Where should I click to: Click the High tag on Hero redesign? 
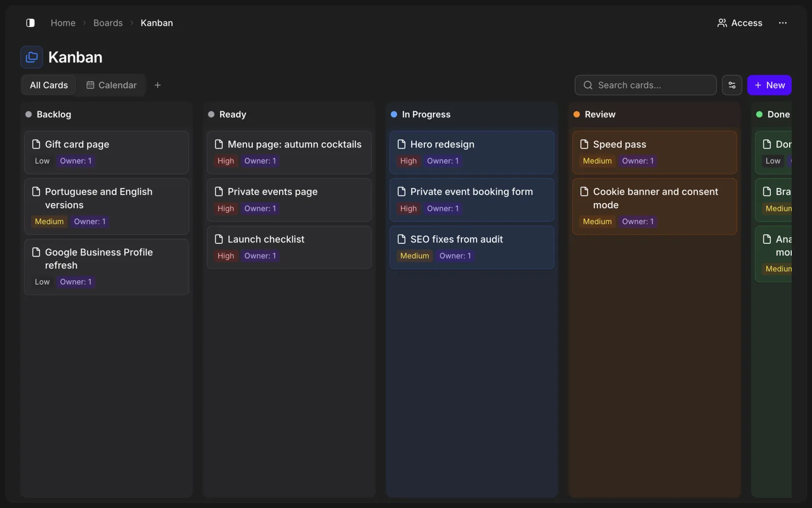[409, 161]
